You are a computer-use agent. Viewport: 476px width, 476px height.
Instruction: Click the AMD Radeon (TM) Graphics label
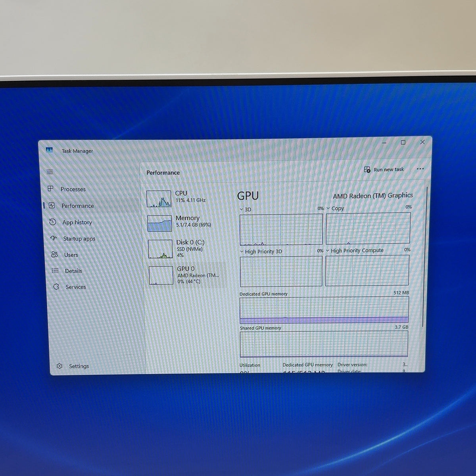(x=373, y=196)
